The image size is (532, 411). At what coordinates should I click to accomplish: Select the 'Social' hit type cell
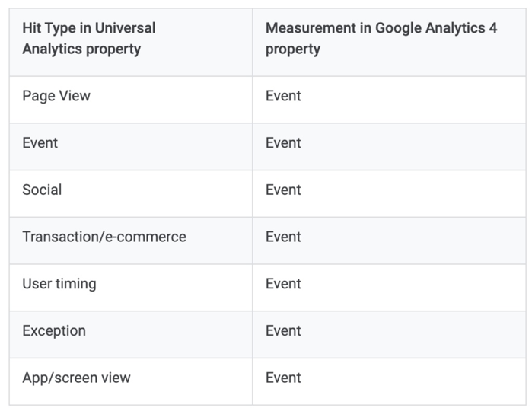42,190
